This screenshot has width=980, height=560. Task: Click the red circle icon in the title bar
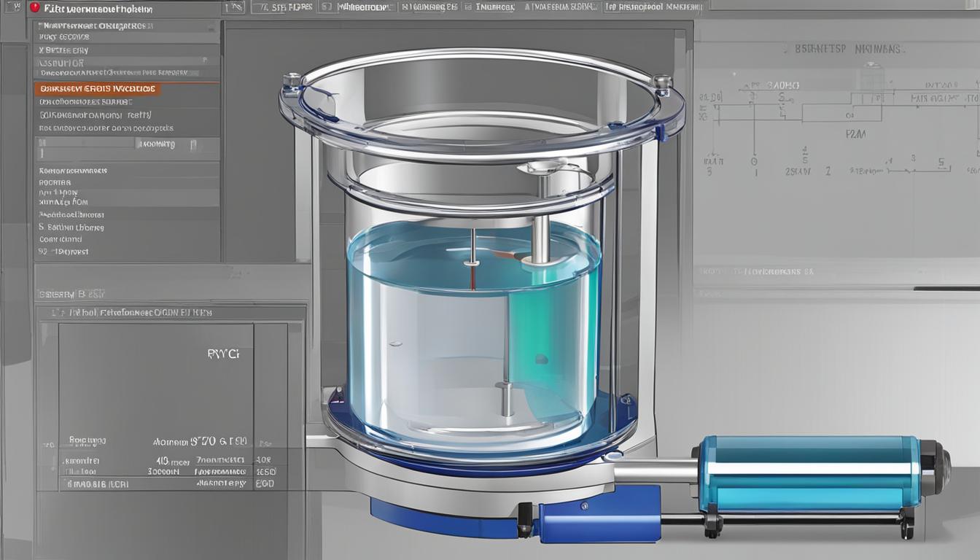tap(34, 8)
